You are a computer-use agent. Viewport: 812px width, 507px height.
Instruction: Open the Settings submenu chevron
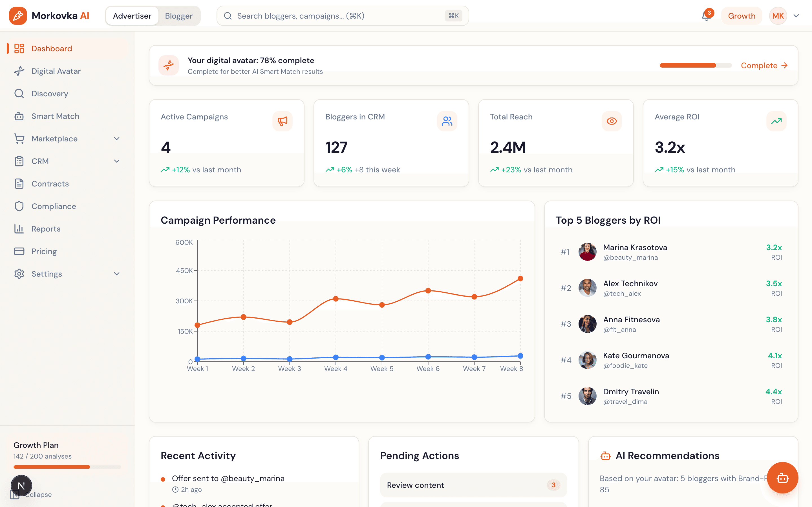click(x=116, y=273)
